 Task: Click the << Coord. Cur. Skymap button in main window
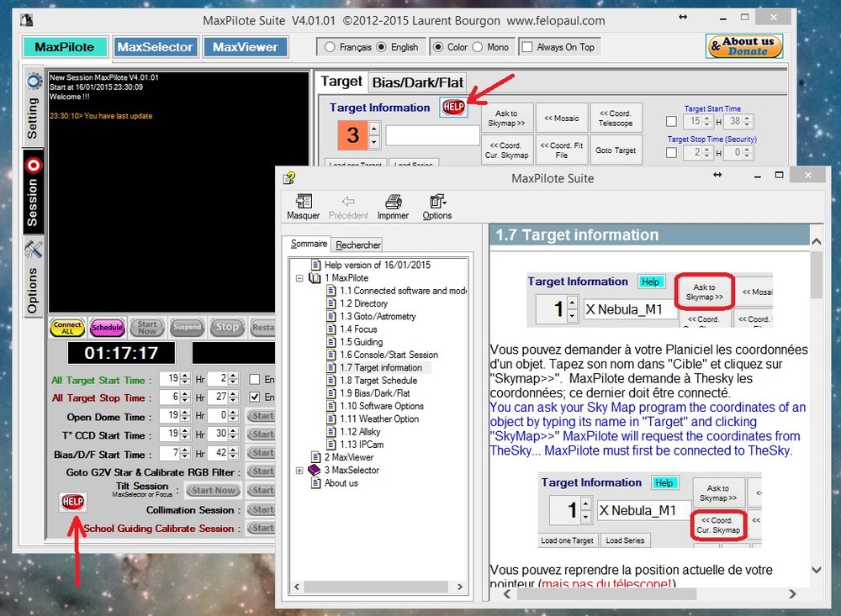coord(506,150)
